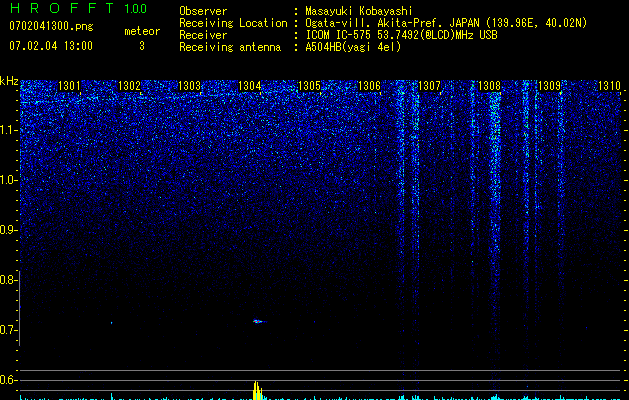629x400 pixels.
Task: Click the bright meteor echo near 0.72 kHz
Action: pyautogui.click(x=259, y=321)
